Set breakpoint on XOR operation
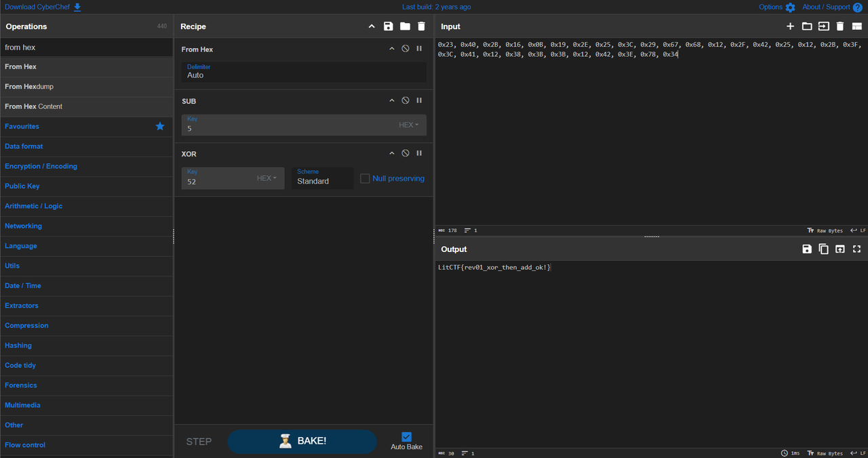The width and height of the screenshot is (868, 458). pyautogui.click(x=419, y=153)
